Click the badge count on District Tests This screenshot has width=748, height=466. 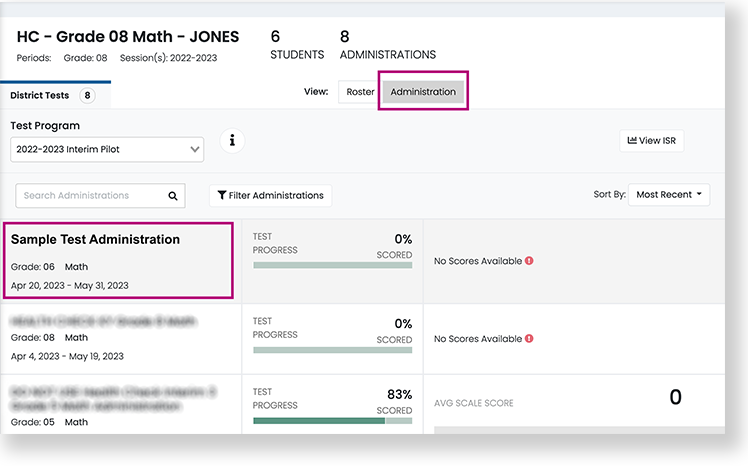88,96
